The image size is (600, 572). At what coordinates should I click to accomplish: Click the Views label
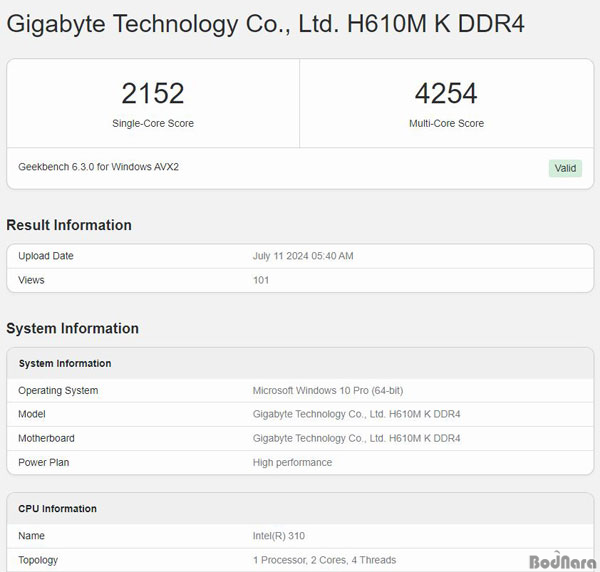[x=31, y=280]
